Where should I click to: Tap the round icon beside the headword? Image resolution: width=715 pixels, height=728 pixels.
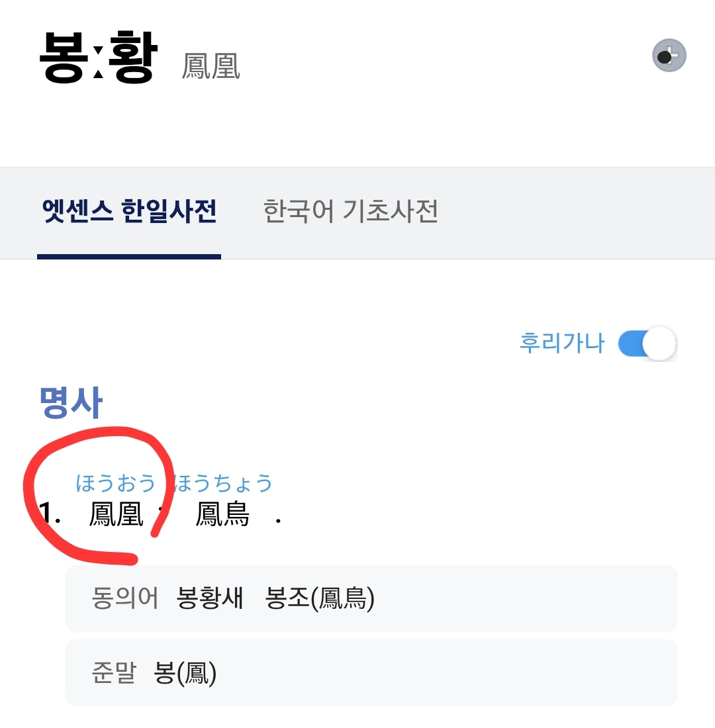[x=669, y=56]
